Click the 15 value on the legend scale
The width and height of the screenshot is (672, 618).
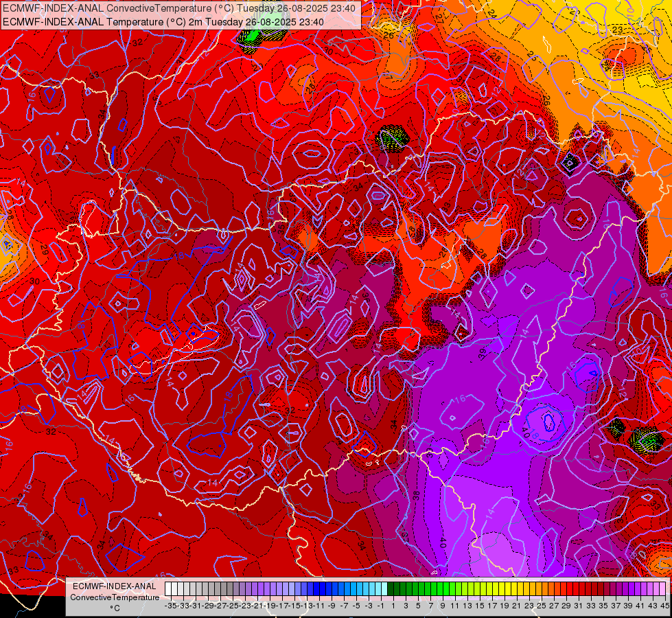pyautogui.click(x=480, y=606)
